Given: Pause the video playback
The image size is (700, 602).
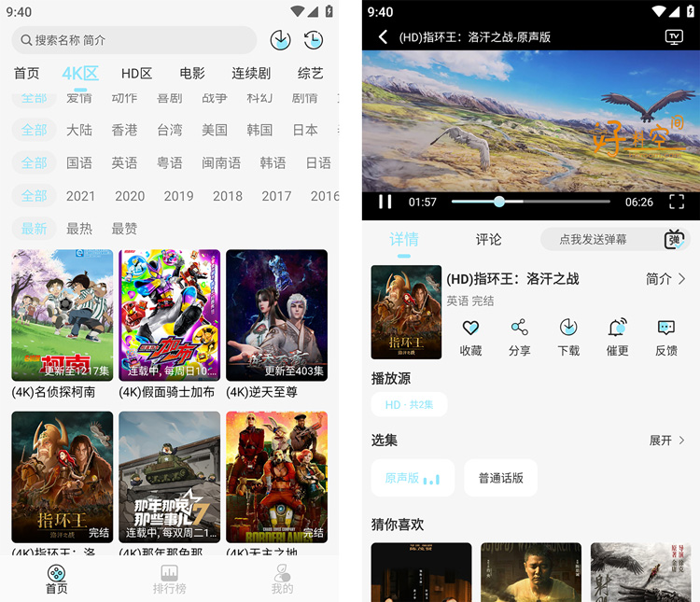Looking at the screenshot, I should point(385,202).
